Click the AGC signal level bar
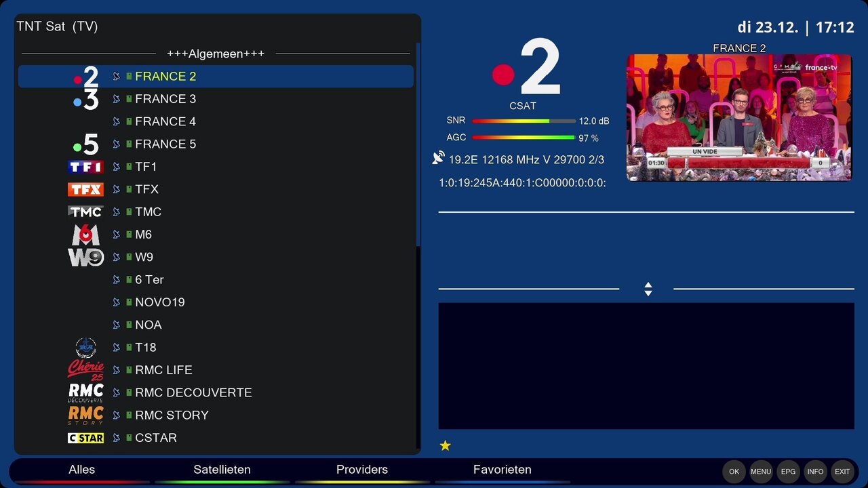The image size is (868, 488). click(524, 138)
